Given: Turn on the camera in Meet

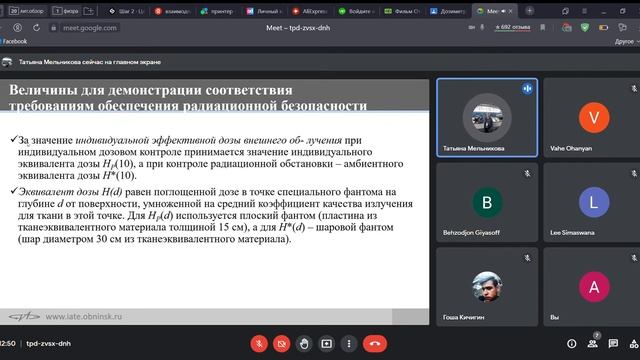Looking at the screenshot, I should 282,344.
